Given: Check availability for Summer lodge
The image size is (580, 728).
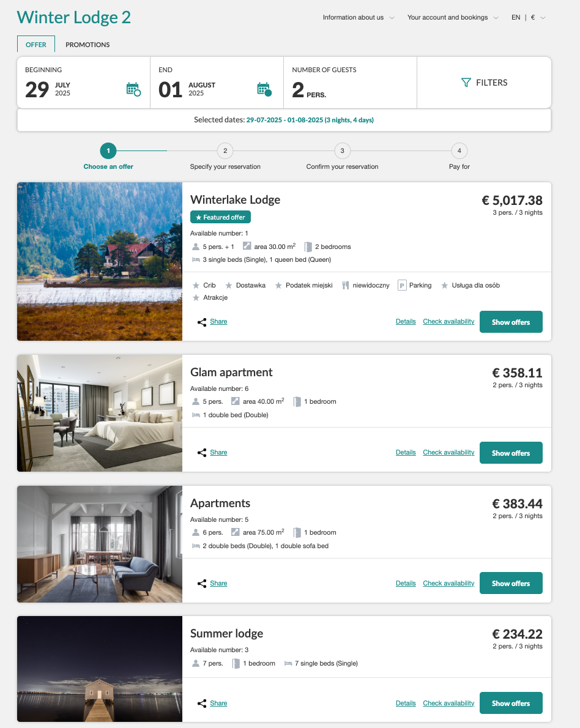Looking at the screenshot, I should pyautogui.click(x=448, y=704).
